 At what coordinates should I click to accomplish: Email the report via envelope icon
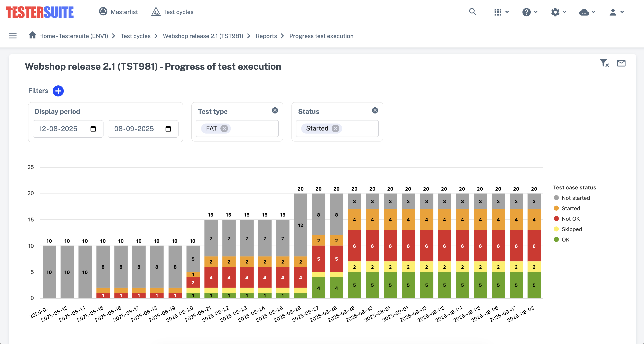click(621, 63)
